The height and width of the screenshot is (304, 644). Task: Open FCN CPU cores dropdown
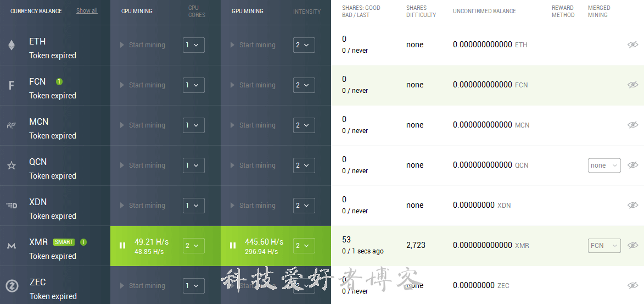(x=194, y=85)
